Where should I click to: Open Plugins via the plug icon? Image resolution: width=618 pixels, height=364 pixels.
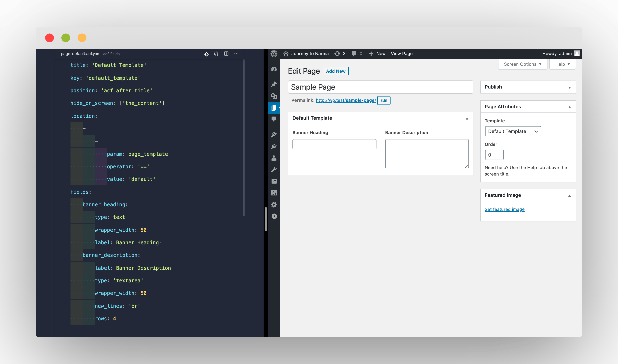274,146
